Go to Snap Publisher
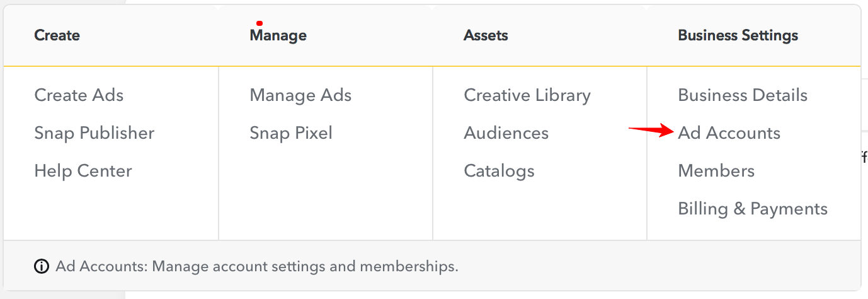Screen dimensions: 868x299 tap(94, 133)
